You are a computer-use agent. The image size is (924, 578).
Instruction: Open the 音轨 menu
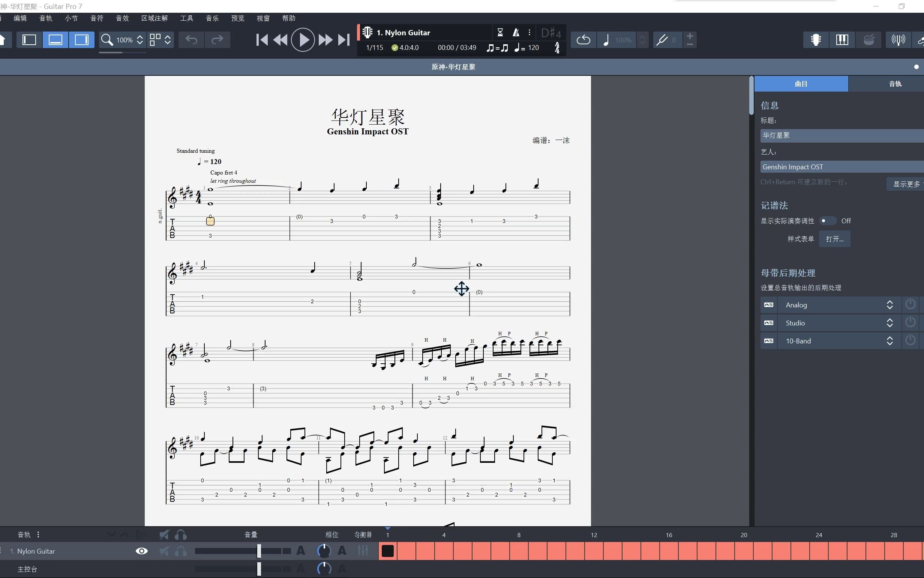pyautogui.click(x=46, y=18)
